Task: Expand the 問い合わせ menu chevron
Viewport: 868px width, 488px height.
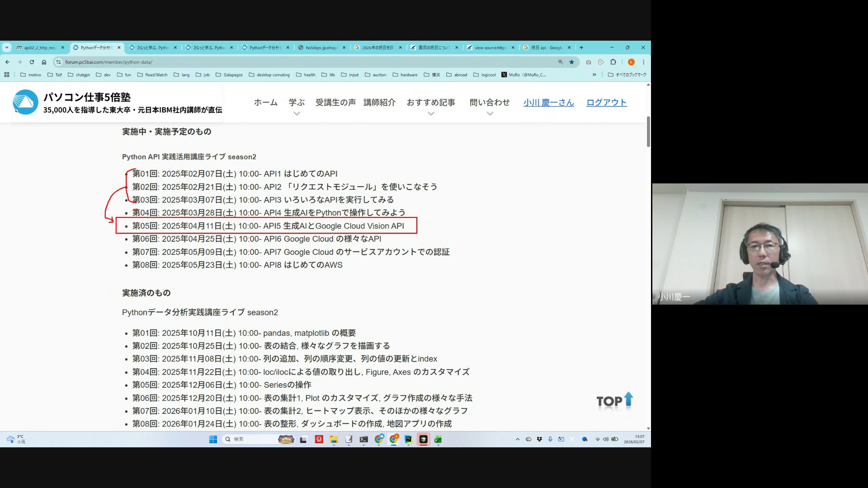Action: coord(490,113)
